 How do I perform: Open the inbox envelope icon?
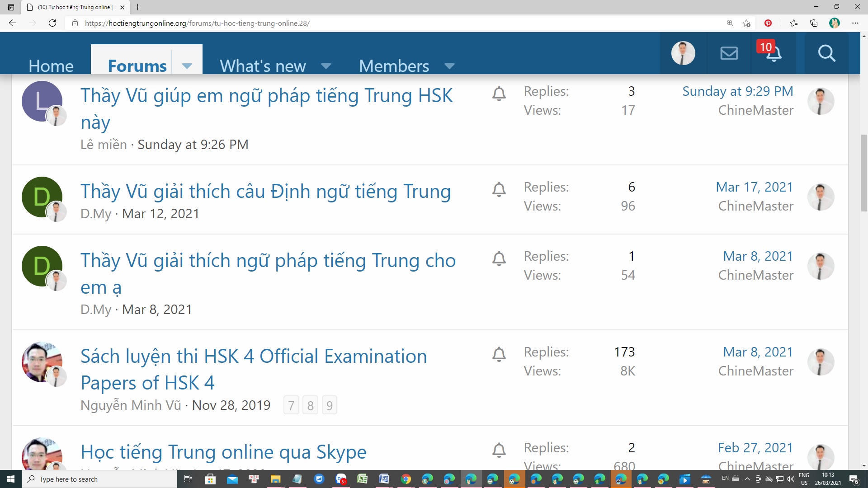pyautogui.click(x=729, y=53)
